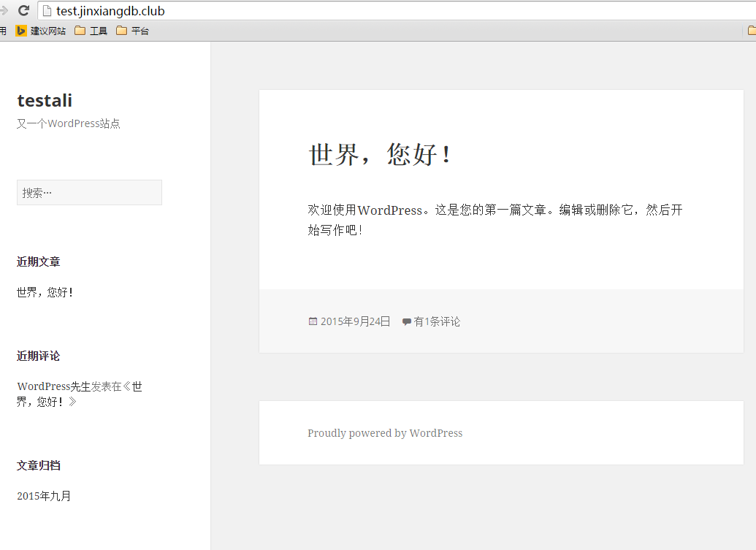Open the 平台 bookmark folder

point(132,31)
